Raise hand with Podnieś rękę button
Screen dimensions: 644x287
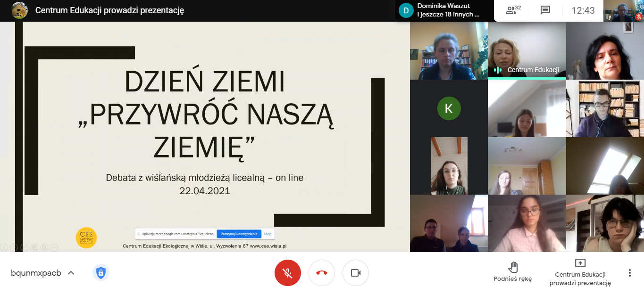tap(512, 272)
